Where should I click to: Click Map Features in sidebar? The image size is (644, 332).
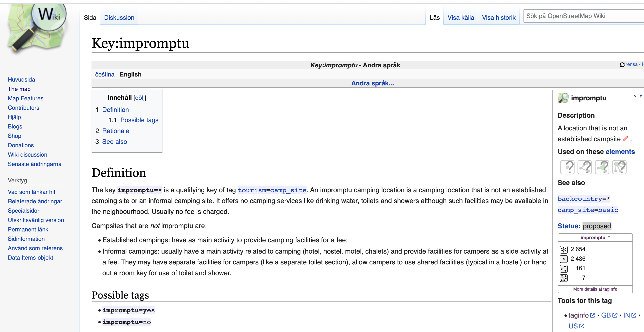(x=26, y=98)
